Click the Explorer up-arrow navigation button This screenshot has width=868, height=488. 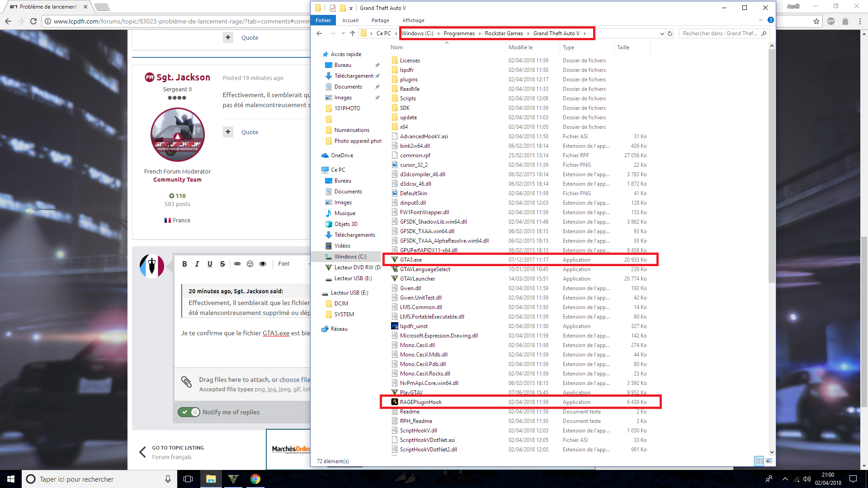point(353,33)
